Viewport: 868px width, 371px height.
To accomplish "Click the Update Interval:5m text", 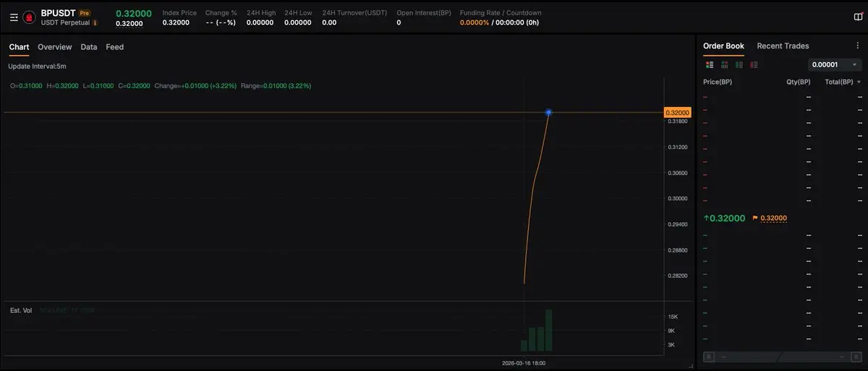I will tap(37, 67).
